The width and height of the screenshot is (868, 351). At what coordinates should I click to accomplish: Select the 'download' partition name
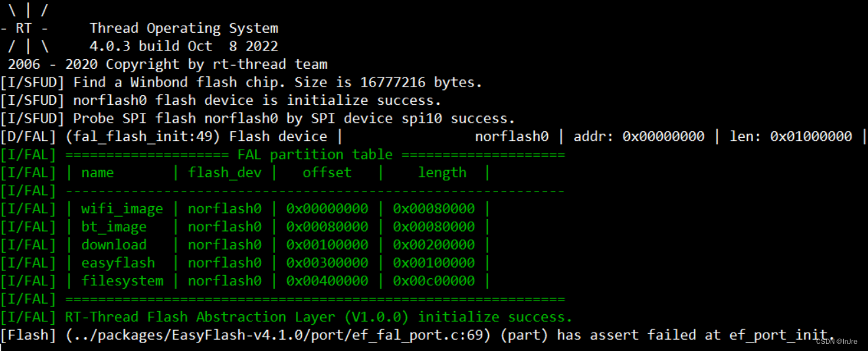[x=114, y=245]
